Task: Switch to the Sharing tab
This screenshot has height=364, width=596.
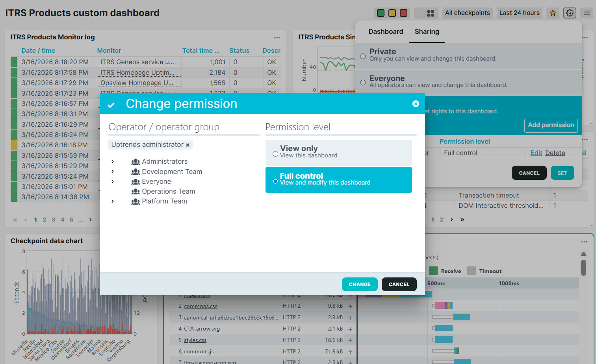Action: point(427,31)
